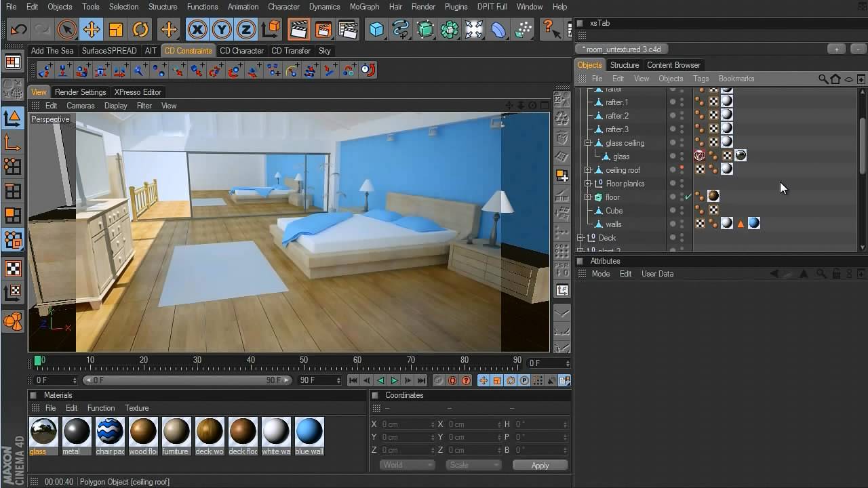Toggle the Y axis lock
The image size is (868, 488).
(x=221, y=29)
